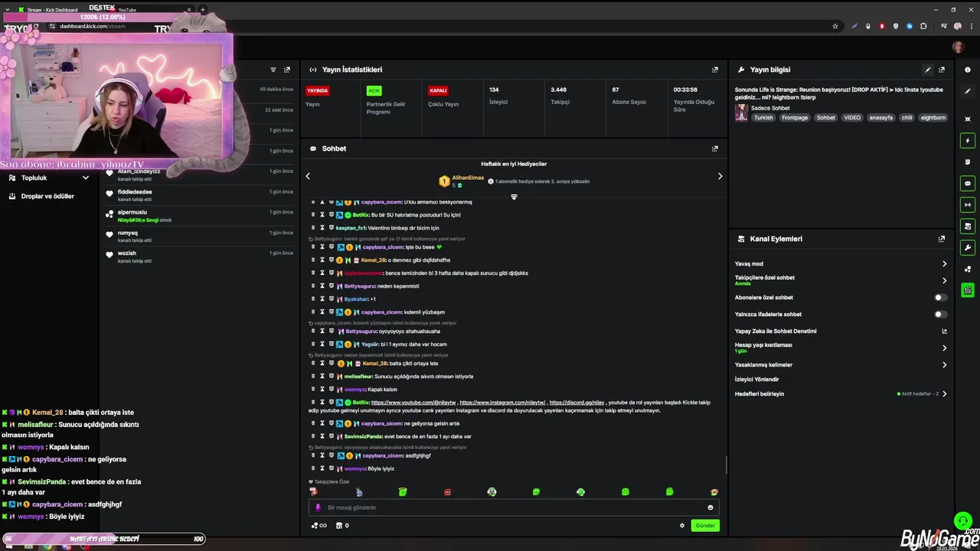Pop out the activity feed panel
Viewport: 980px width, 551px height.
[x=287, y=70]
